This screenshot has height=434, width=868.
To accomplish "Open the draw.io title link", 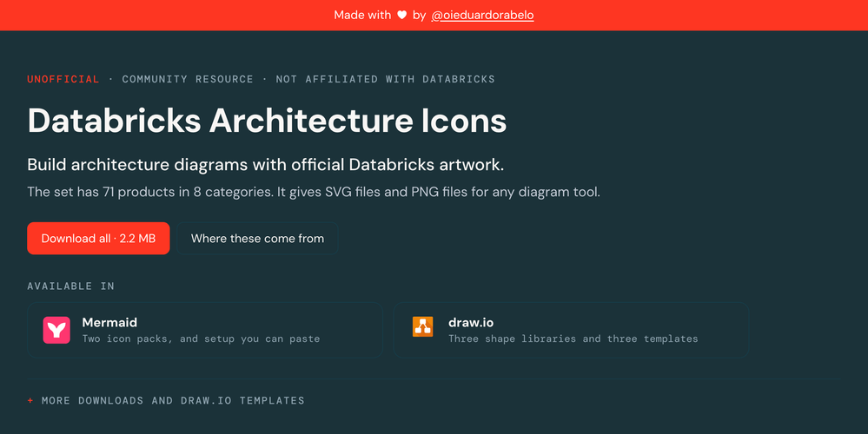I will coord(471,322).
